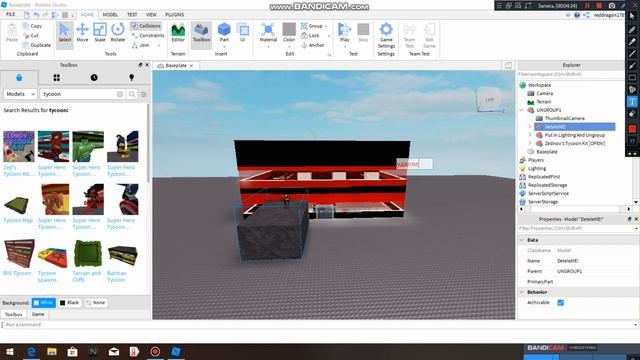Image resolution: width=640 pixels, height=360 pixels.
Task: Close the Baseplate document tab
Action: pos(191,65)
